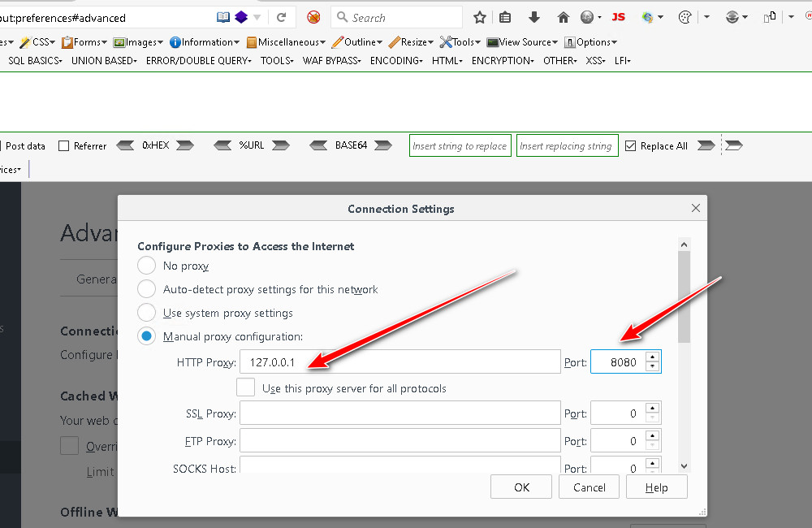Viewport: 812px width, 528px height.
Task: Open the downloads arrow icon
Action: tap(533, 17)
